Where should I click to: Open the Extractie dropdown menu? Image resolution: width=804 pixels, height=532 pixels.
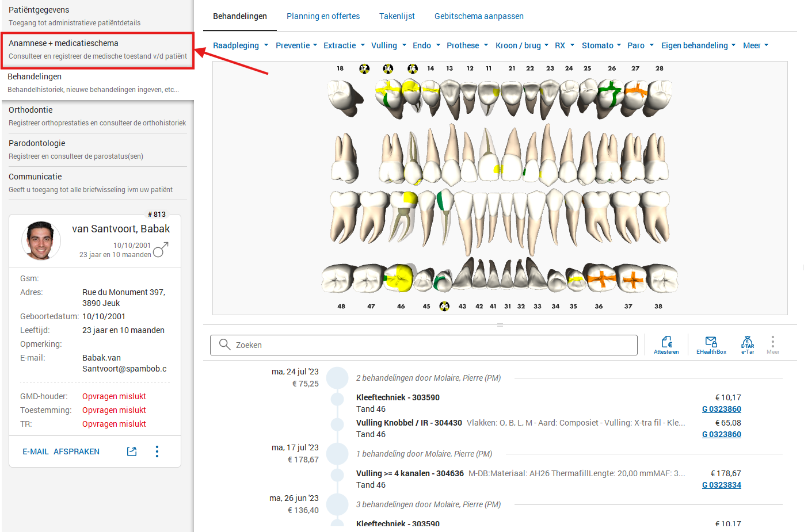tap(344, 45)
